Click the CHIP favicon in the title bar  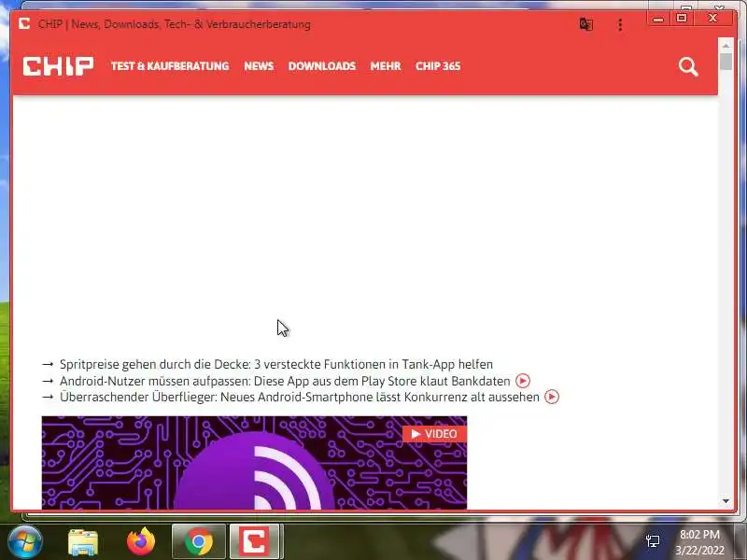pyautogui.click(x=24, y=23)
